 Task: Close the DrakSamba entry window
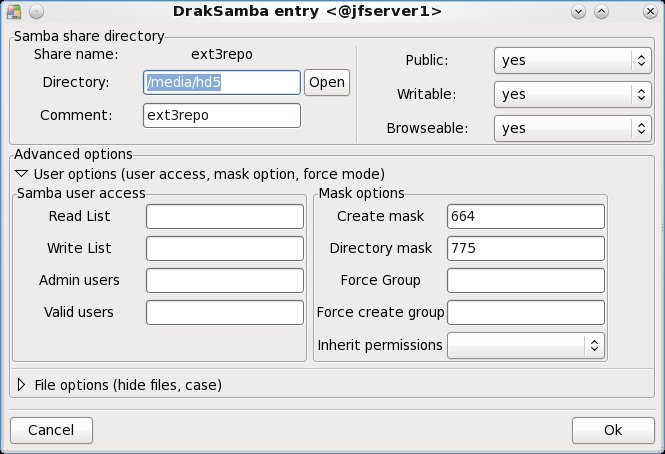click(x=650, y=11)
